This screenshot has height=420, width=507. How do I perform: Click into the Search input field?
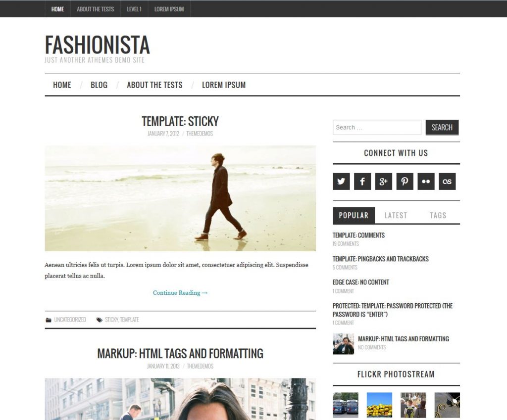pyautogui.click(x=377, y=127)
